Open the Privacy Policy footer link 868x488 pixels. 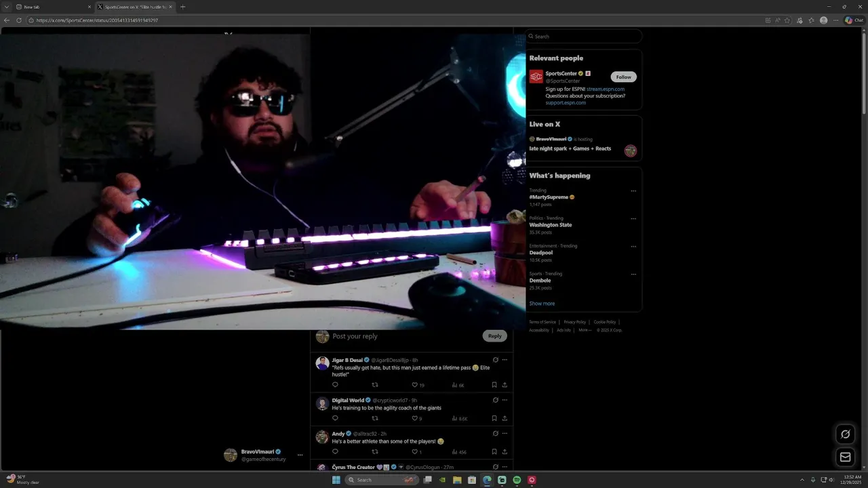click(x=575, y=322)
